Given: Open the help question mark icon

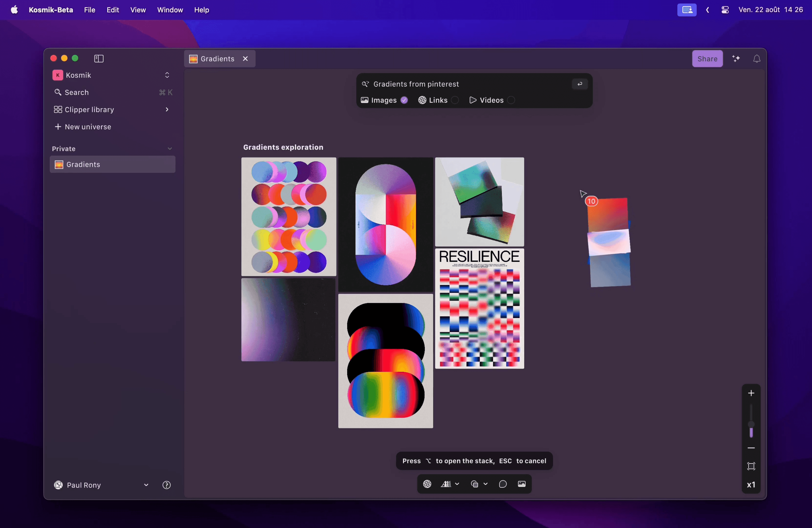Looking at the screenshot, I should [x=167, y=485].
